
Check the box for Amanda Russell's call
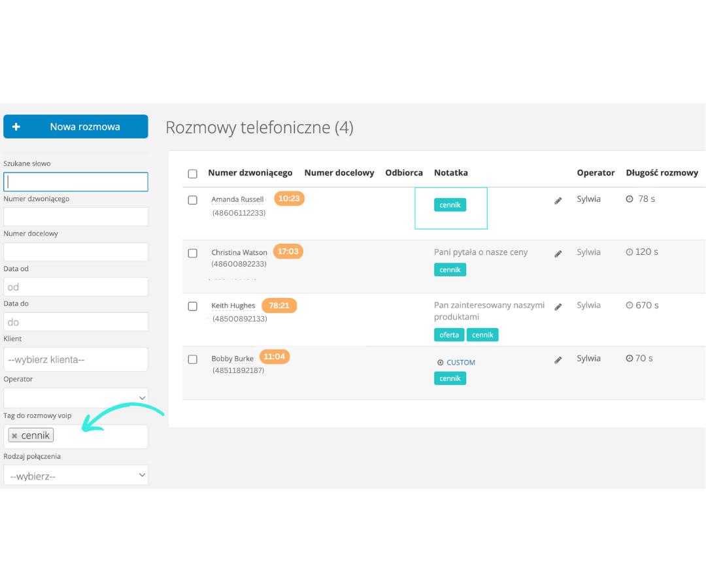coord(192,200)
